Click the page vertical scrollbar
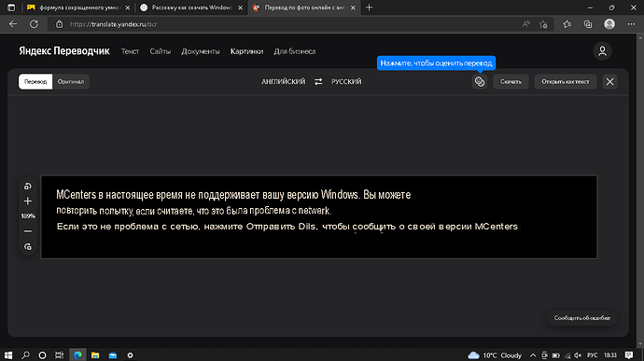Image resolution: width=644 pixels, height=361 pixels. (640, 191)
